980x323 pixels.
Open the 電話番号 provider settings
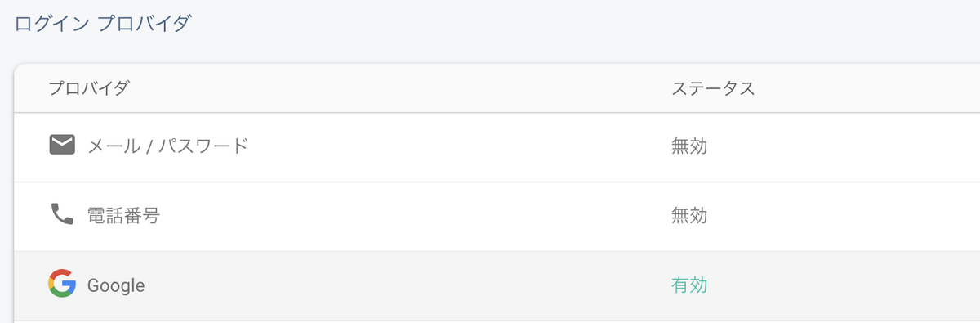[123, 216]
